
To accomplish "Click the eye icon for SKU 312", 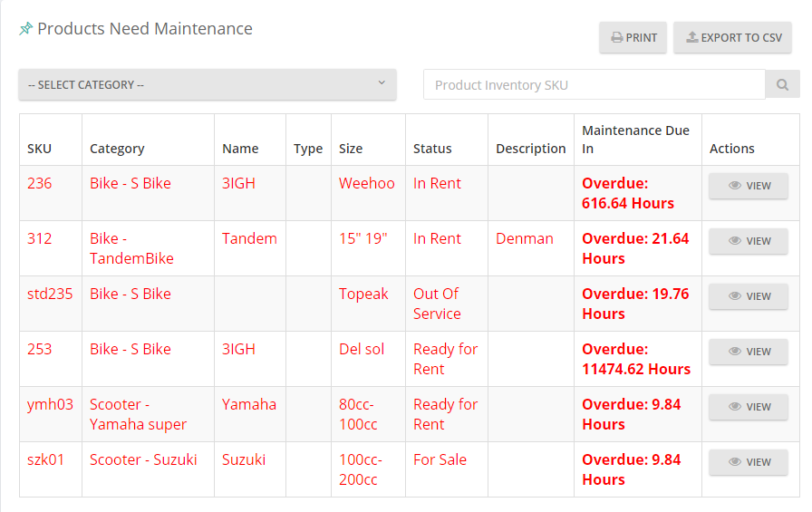I will tap(735, 241).
